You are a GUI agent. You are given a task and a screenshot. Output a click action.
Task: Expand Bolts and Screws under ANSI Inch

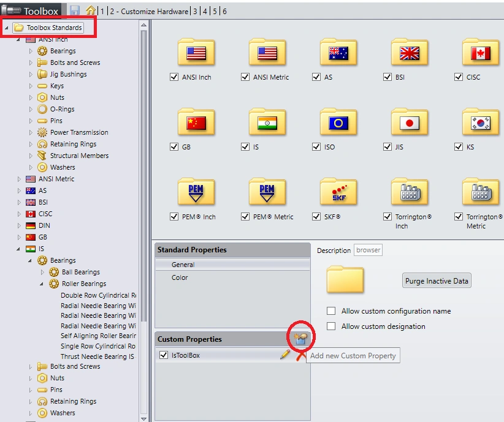click(x=31, y=62)
